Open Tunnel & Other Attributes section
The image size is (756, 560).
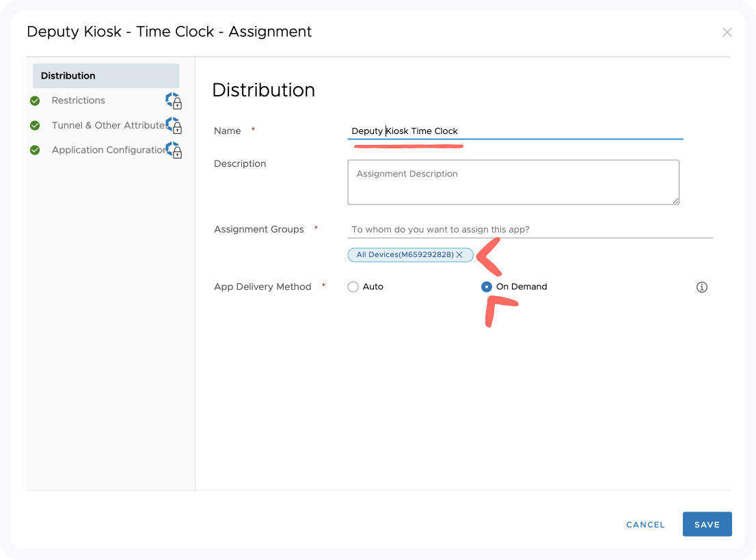click(x=108, y=125)
